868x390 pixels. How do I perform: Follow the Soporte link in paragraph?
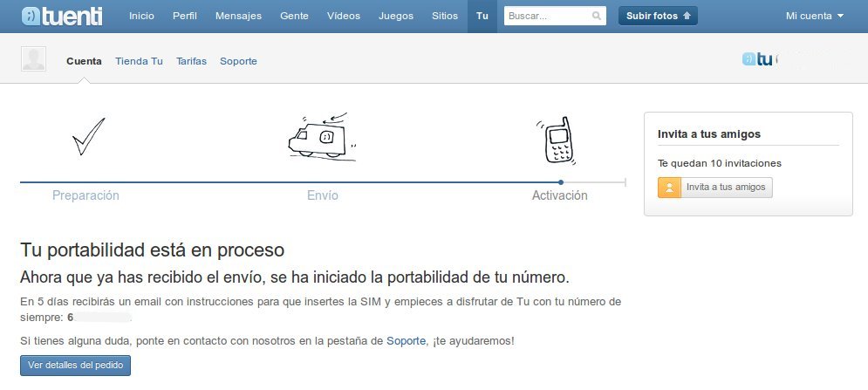tap(406, 341)
